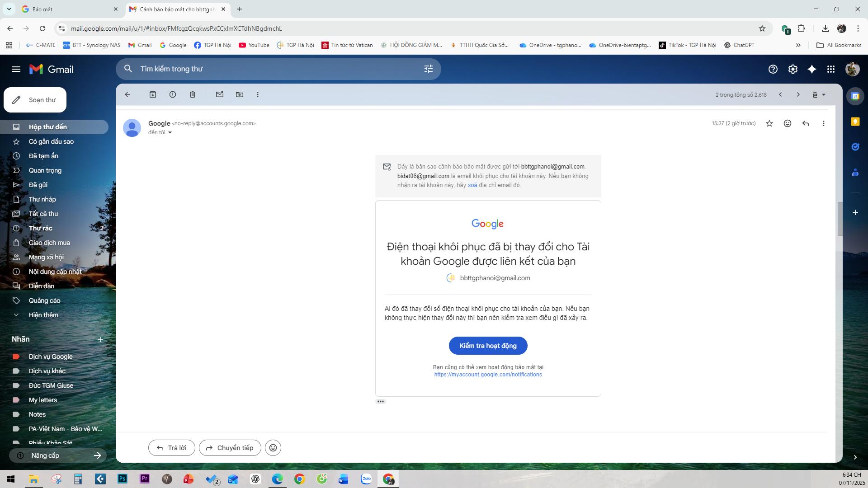This screenshot has width=868, height=488.
Task: Open Google Calendar in side panel
Action: point(855,96)
